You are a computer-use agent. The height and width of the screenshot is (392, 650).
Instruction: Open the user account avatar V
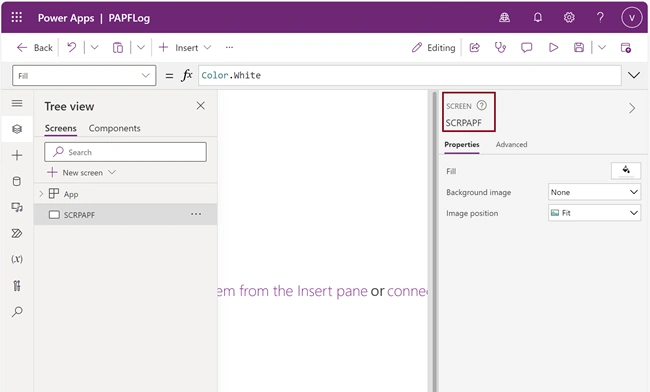[631, 17]
